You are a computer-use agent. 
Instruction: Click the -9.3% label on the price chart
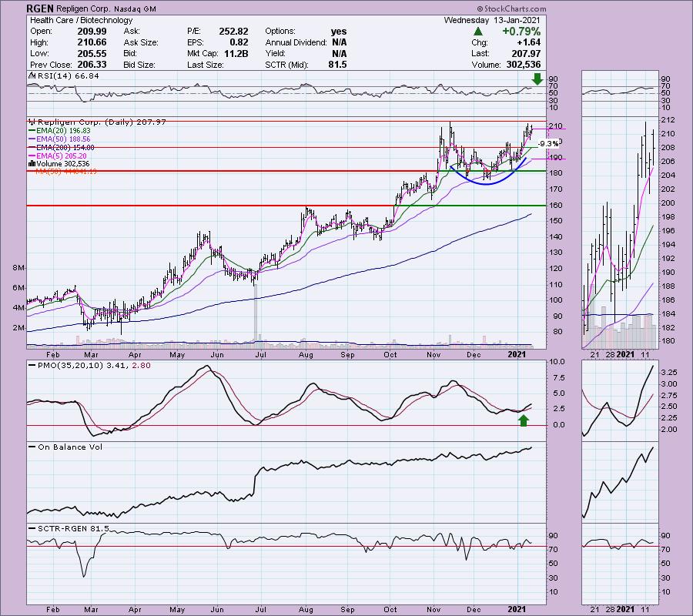(548, 144)
